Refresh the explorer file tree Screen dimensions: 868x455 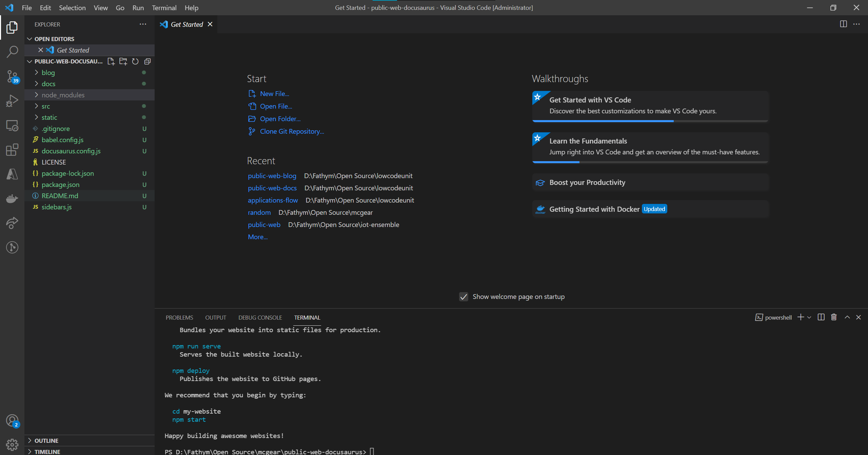[135, 61]
